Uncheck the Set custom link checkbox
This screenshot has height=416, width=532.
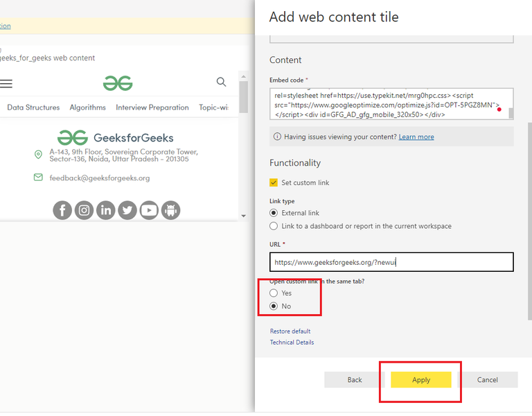click(274, 183)
